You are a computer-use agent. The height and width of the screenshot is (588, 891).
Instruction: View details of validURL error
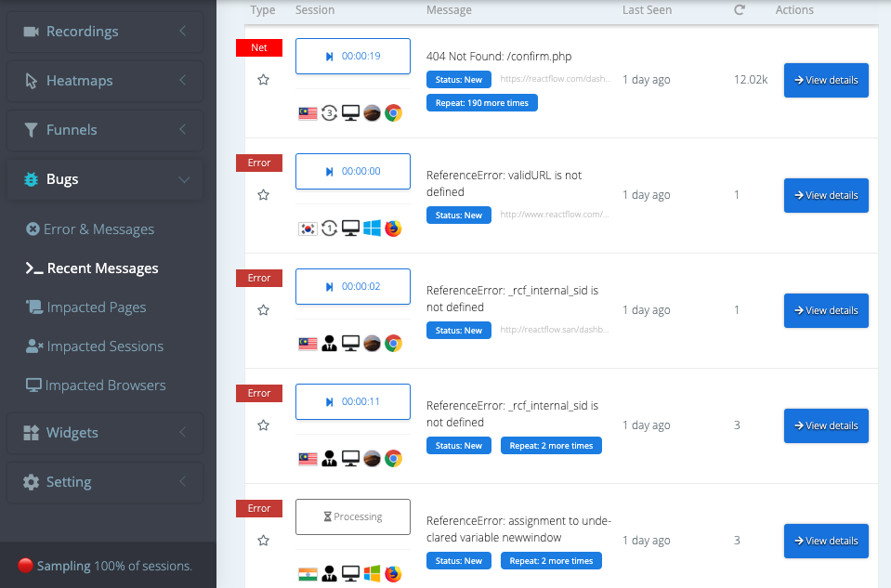point(826,195)
